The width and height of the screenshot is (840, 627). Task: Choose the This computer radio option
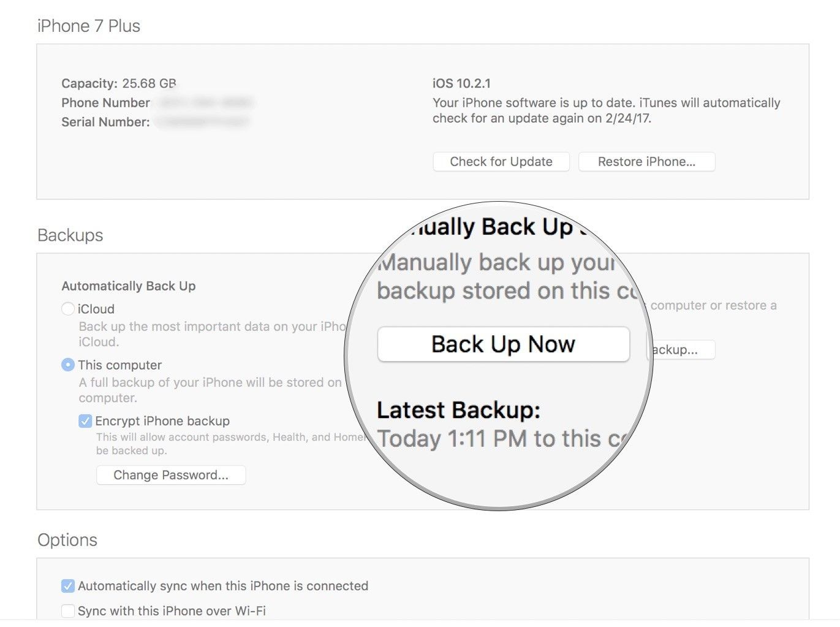pos(68,365)
